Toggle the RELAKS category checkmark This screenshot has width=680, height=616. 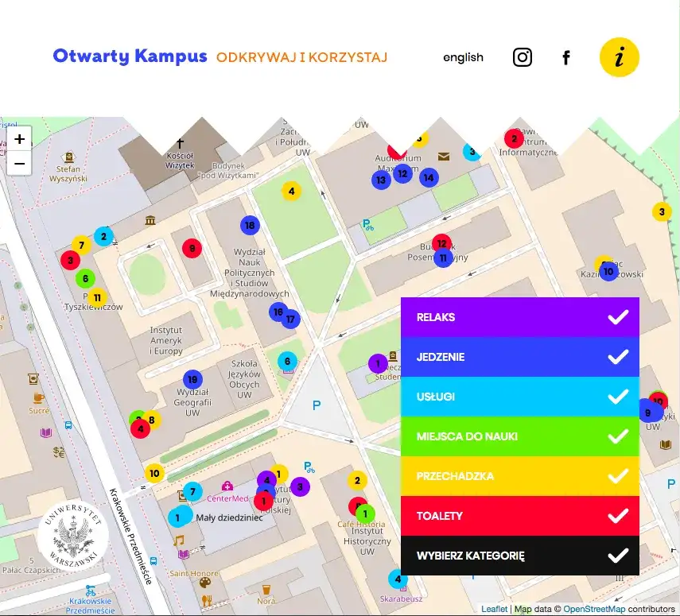[618, 317]
